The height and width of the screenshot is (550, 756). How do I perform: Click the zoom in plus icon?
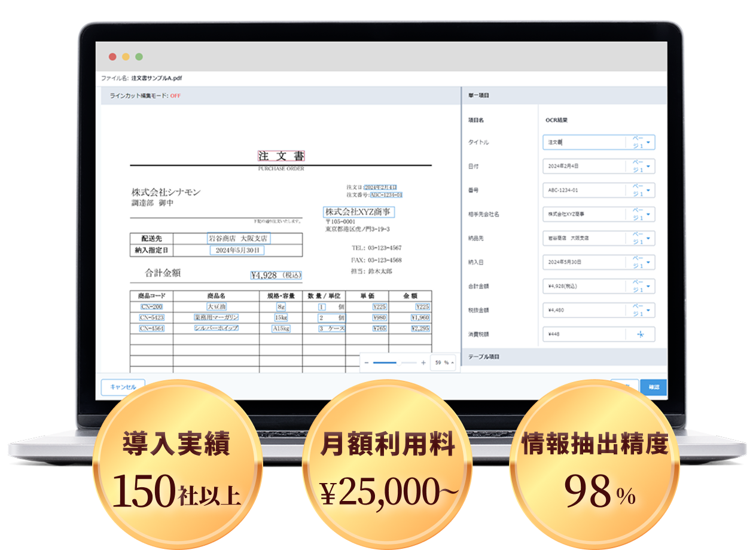coord(423,363)
